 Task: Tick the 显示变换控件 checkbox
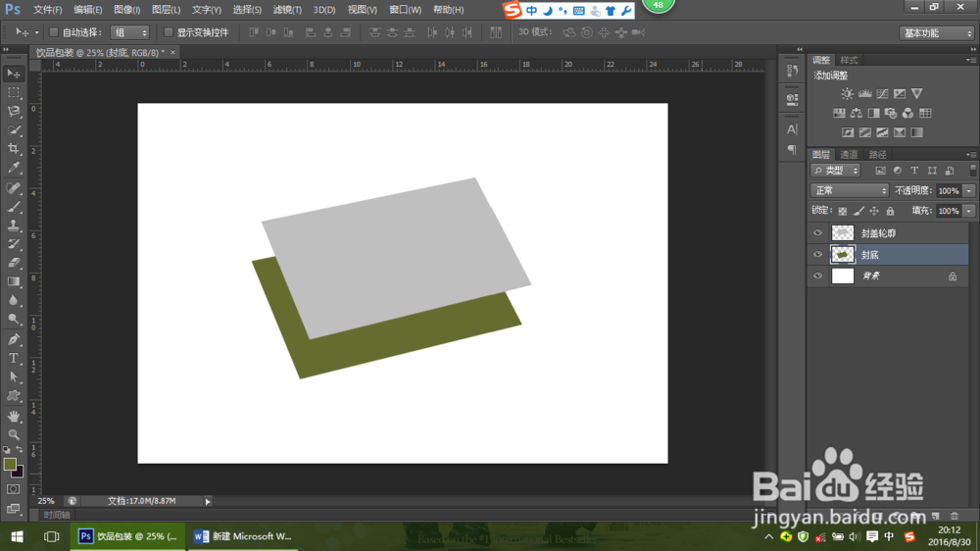(x=169, y=32)
